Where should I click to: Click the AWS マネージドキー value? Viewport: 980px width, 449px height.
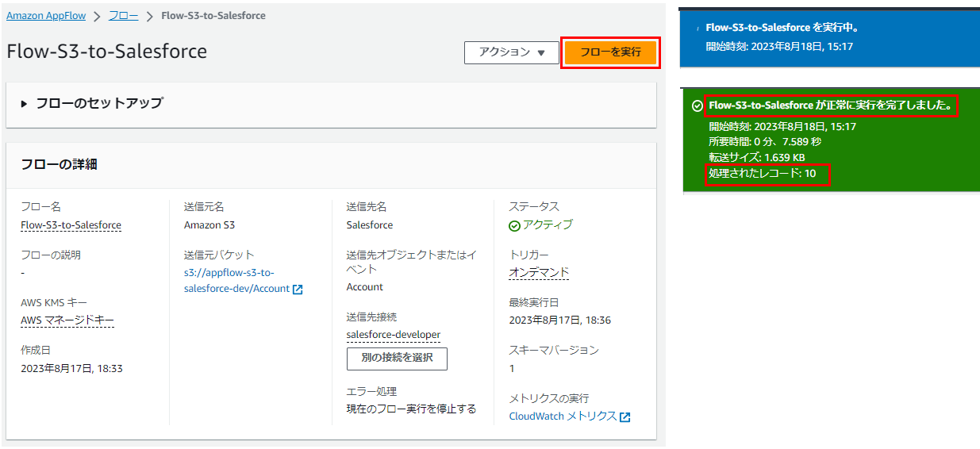(x=67, y=320)
